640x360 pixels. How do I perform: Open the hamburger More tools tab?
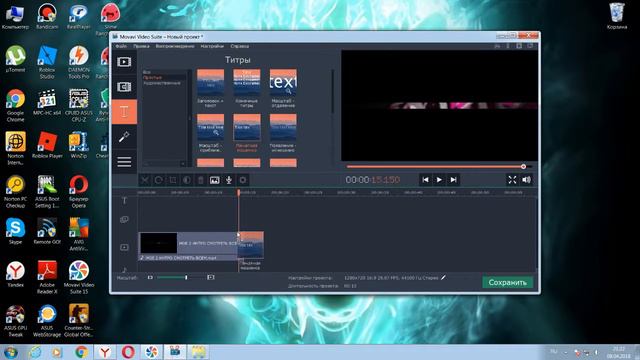point(124,162)
